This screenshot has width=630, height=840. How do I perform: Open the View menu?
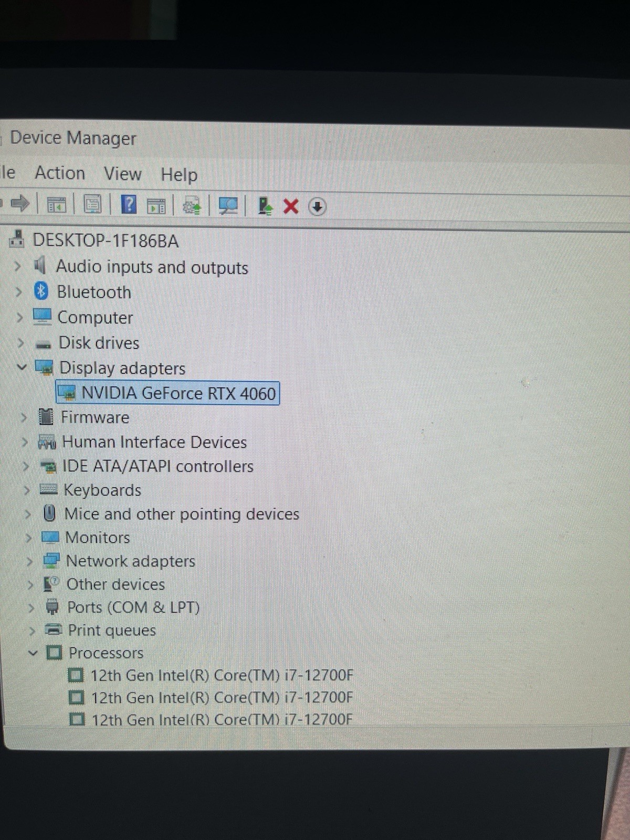(122, 173)
